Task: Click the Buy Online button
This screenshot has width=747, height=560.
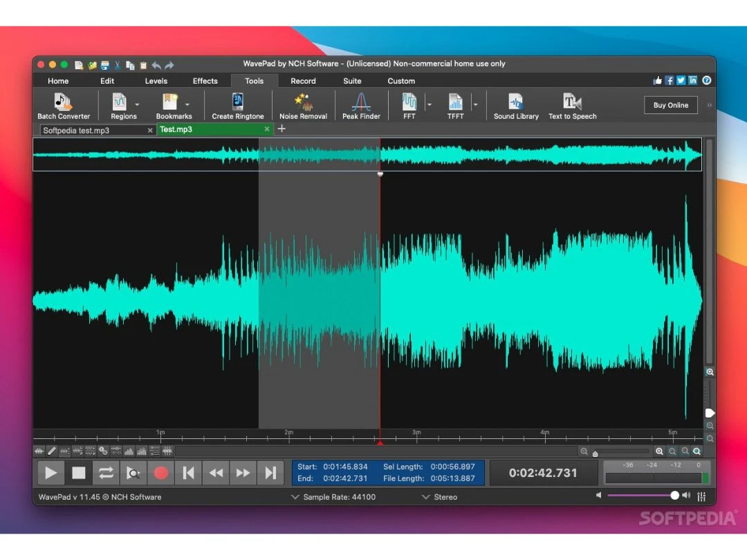Action: 671,105
